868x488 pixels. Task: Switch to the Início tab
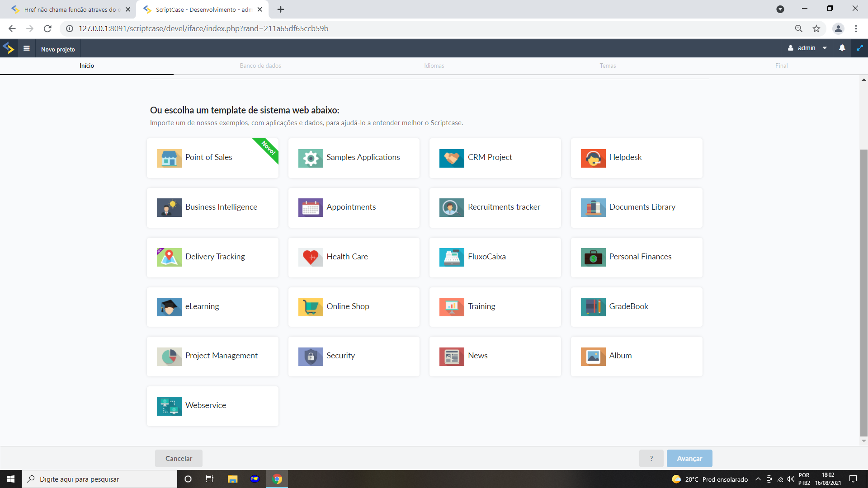coord(87,66)
